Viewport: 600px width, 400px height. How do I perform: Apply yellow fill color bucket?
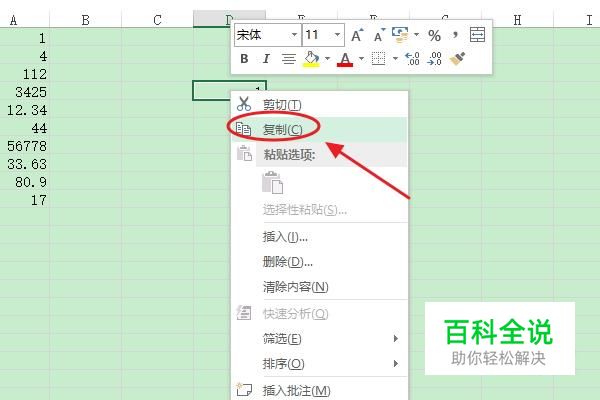point(311,59)
